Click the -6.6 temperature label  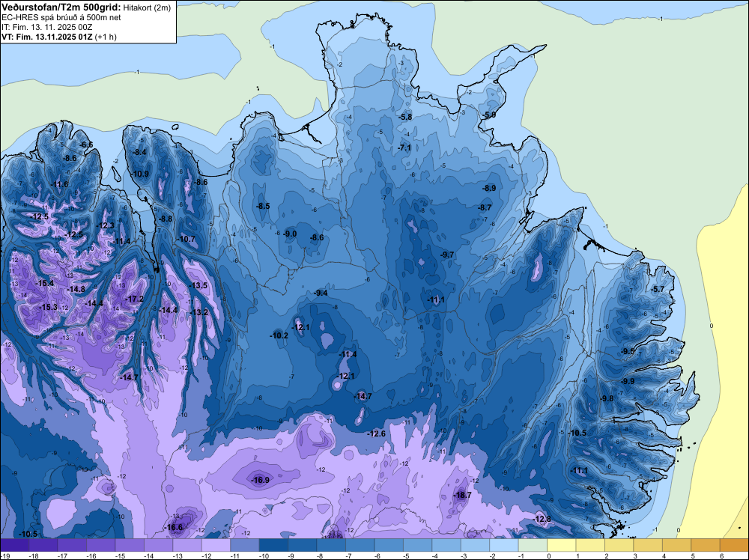pyautogui.click(x=86, y=144)
